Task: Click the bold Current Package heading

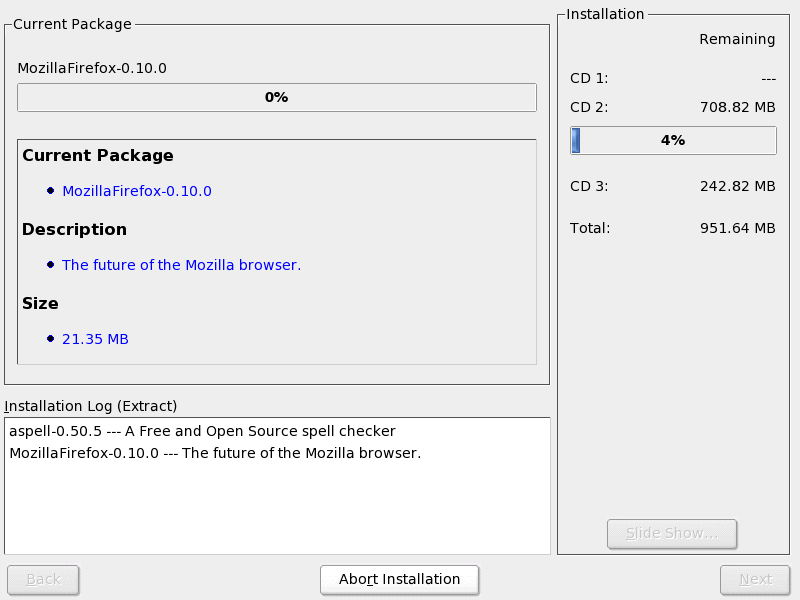Action: pyautogui.click(x=98, y=155)
